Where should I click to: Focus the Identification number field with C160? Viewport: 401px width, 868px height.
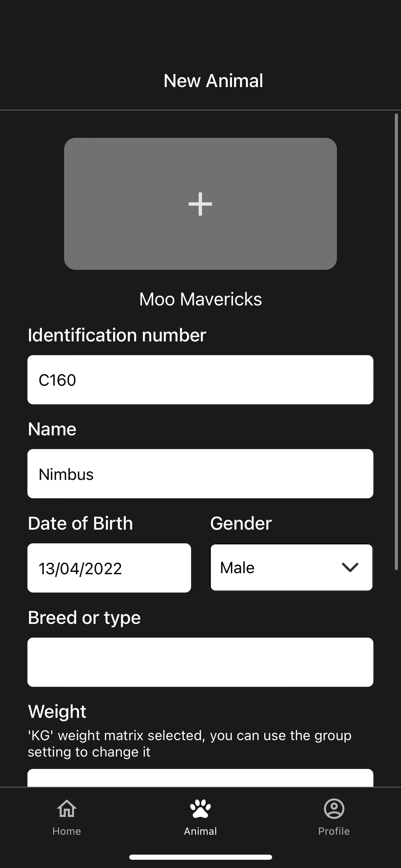(x=200, y=380)
